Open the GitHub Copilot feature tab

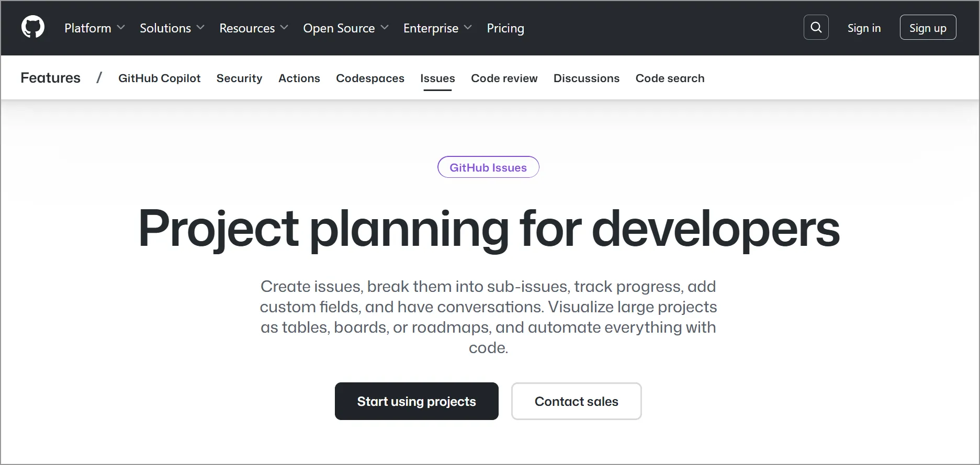coord(159,78)
